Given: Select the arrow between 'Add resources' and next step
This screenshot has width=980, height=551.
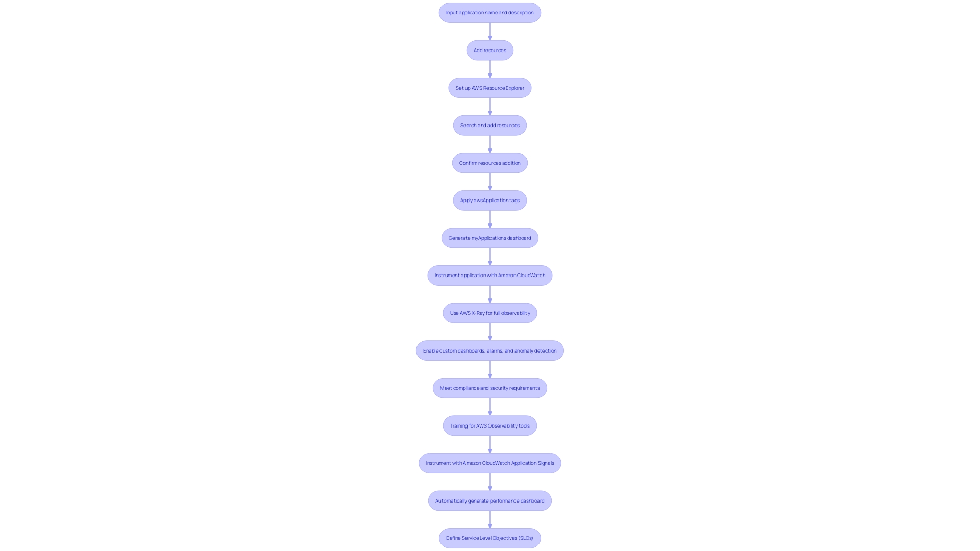Looking at the screenshot, I should click(489, 69).
